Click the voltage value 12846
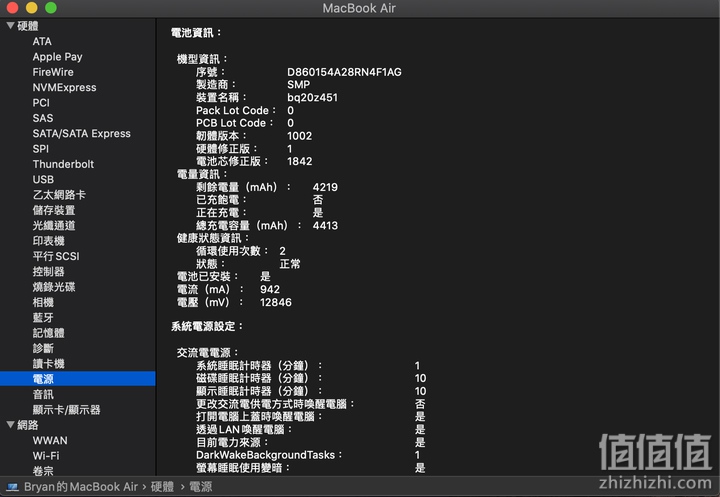 click(x=276, y=302)
